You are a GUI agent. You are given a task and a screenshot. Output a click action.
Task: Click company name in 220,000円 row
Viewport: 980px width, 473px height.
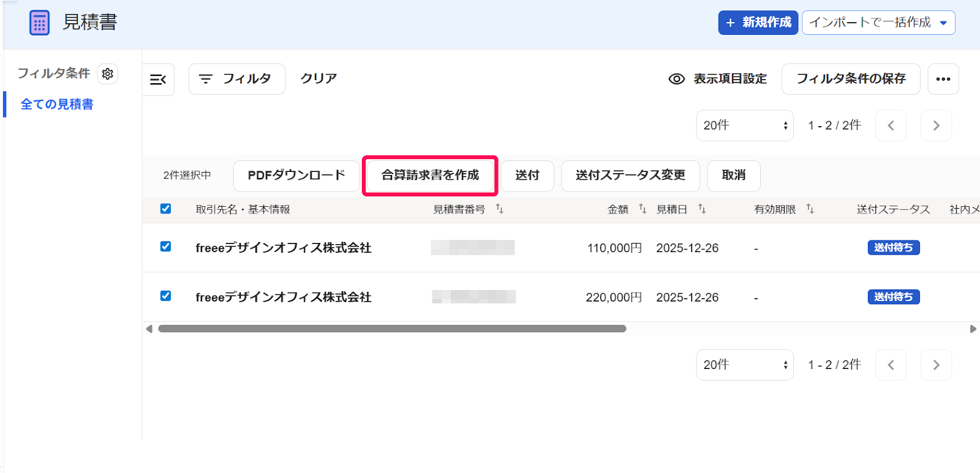[284, 298]
